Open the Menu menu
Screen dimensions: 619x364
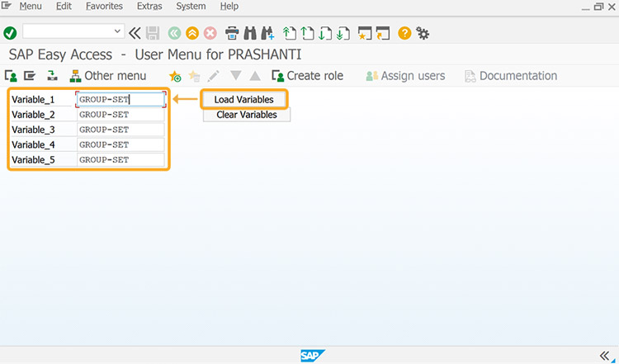click(31, 7)
